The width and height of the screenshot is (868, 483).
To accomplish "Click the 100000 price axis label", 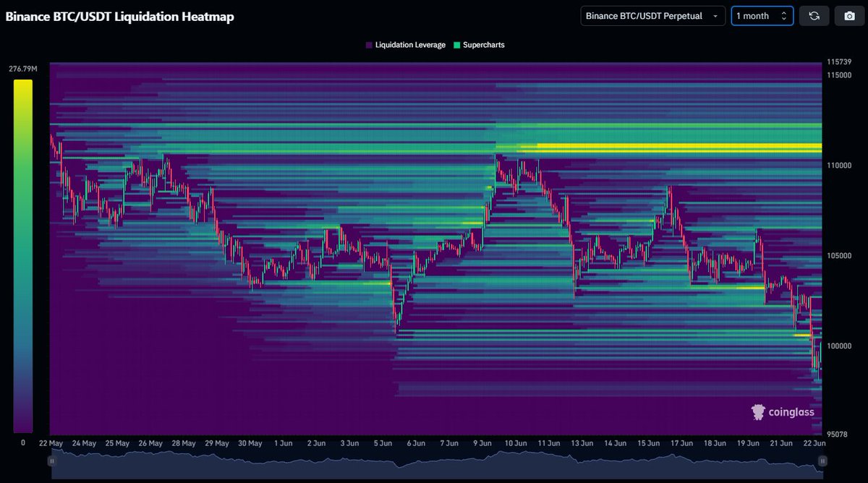I will click(839, 346).
